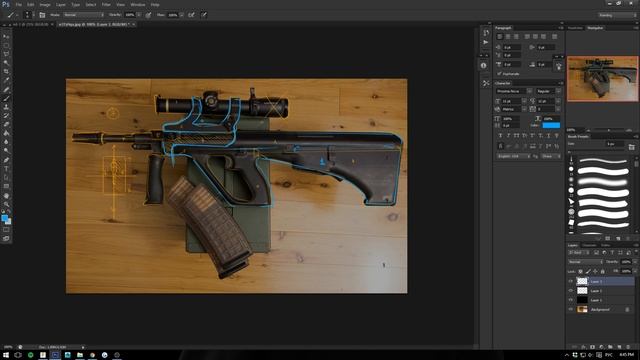Image resolution: width=640 pixels, height=360 pixels.
Task: Select the Lasso tool
Action: 6,54
